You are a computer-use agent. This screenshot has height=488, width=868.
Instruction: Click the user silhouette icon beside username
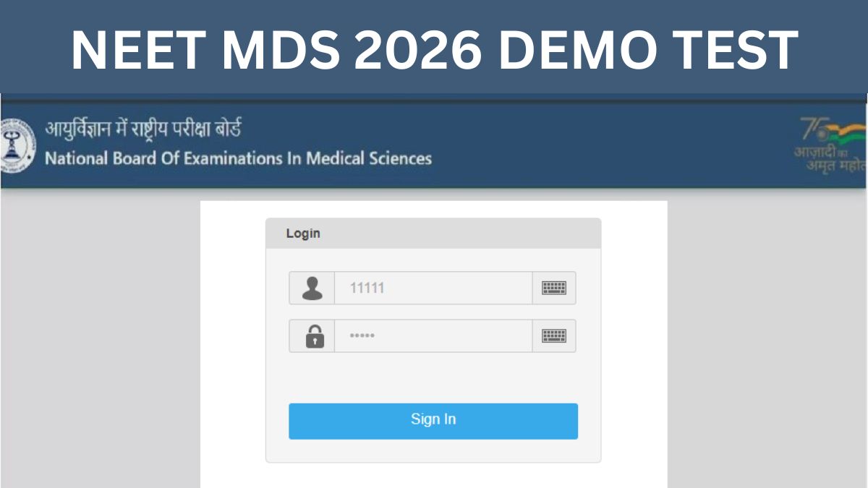tap(312, 288)
